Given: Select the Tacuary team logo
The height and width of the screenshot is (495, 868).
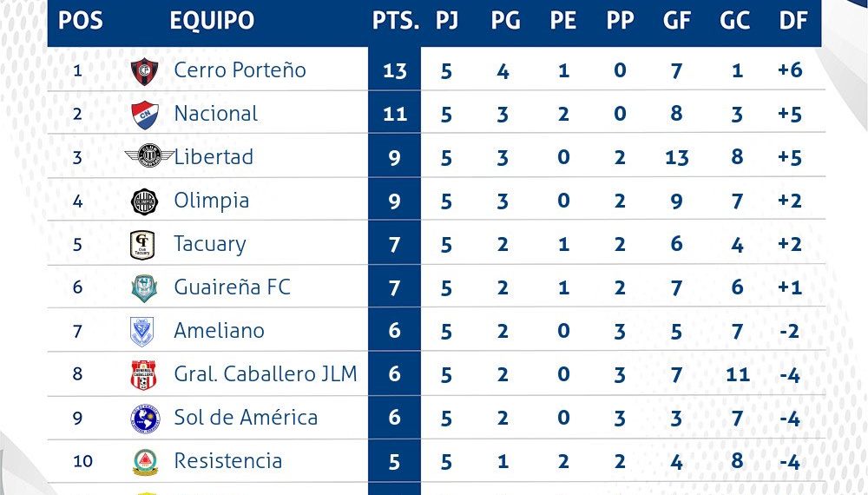Looking at the screenshot, I should (x=142, y=244).
